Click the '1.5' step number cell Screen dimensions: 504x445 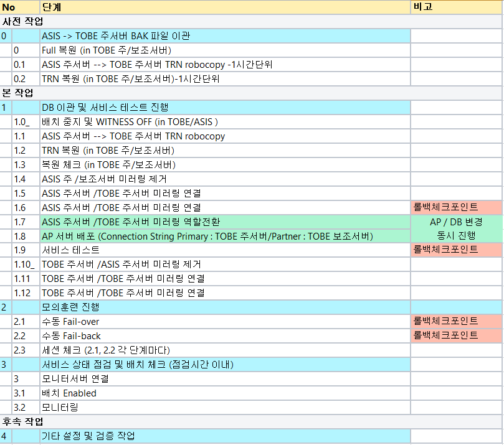tap(26, 194)
